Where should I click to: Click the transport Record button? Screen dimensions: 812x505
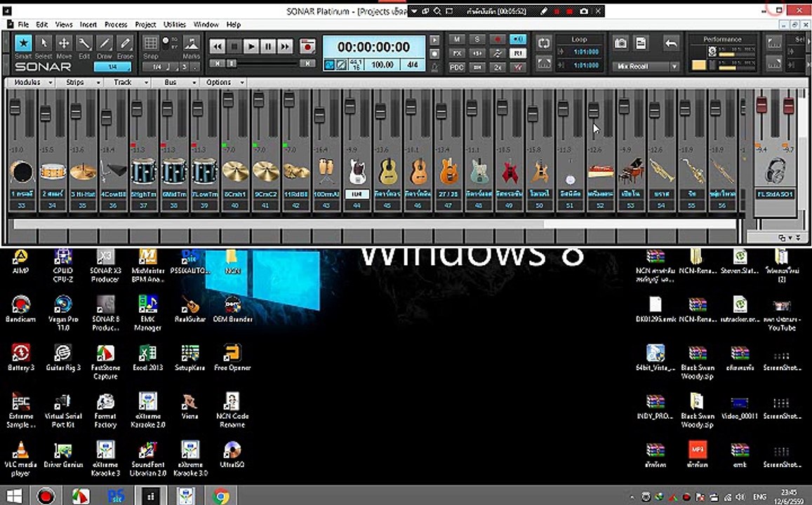tap(307, 46)
